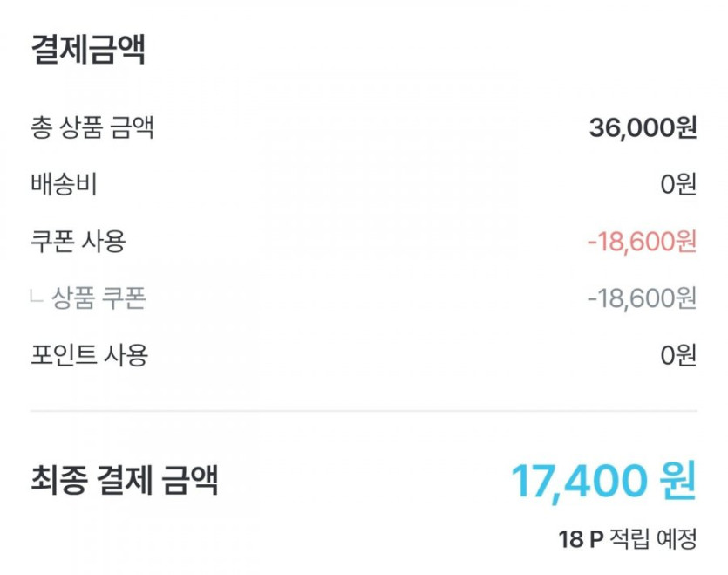The width and height of the screenshot is (728, 575).
Task: Click the horizontal divider above final payment
Action: click(364, 410)
